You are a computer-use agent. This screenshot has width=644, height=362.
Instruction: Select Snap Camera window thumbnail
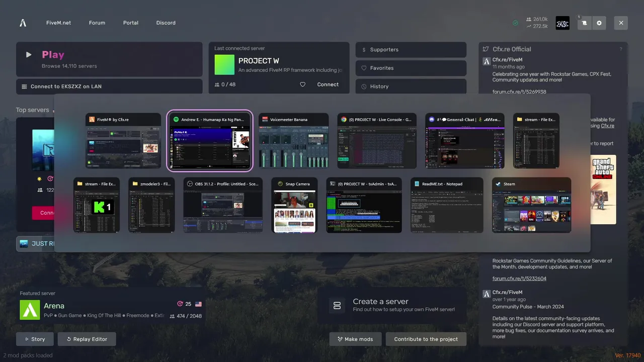click(x=294, y=205)
